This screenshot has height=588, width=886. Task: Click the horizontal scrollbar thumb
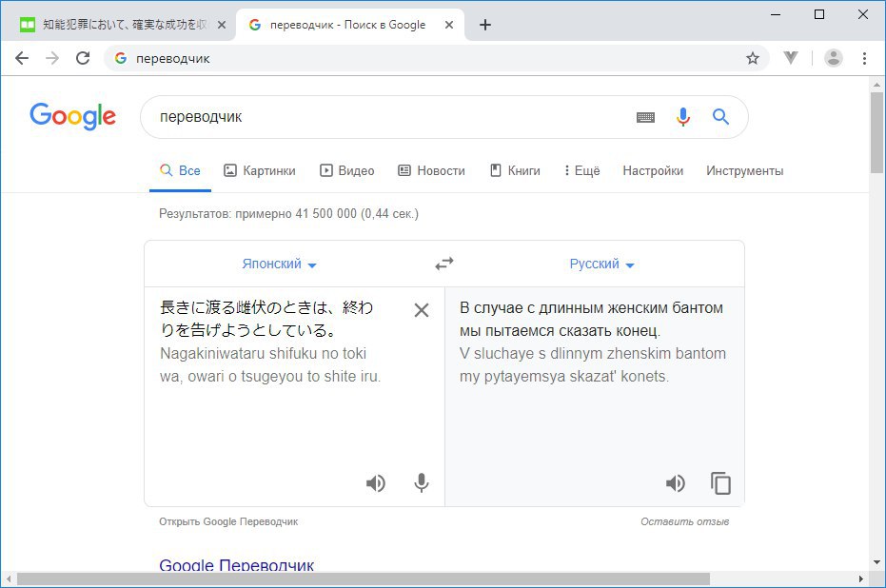(x=364, y=579)
